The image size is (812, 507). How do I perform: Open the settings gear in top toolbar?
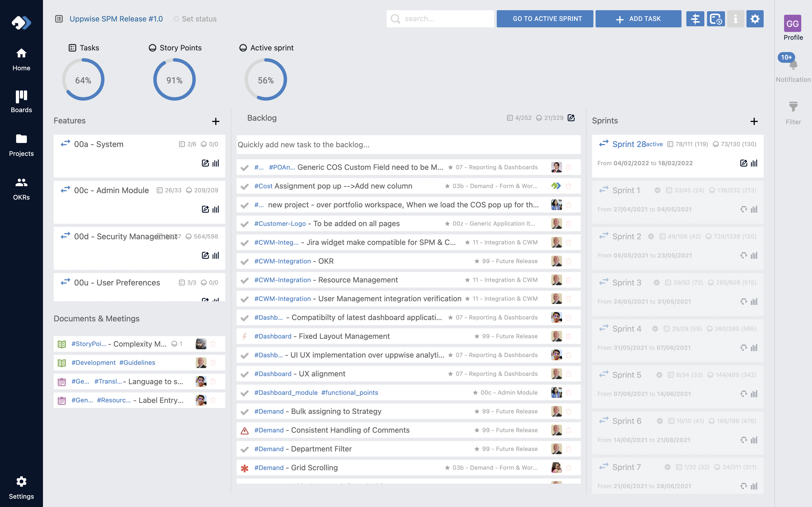pos(755,19)
